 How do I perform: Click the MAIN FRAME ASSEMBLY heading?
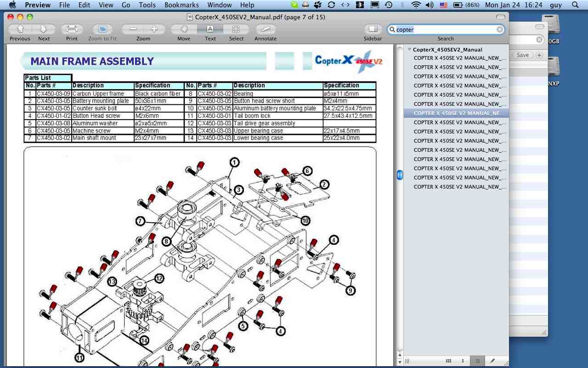click(92, 61)
